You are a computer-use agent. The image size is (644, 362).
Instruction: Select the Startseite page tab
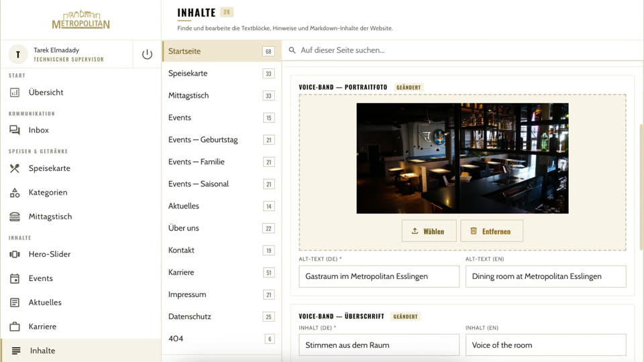click(222, 52)
